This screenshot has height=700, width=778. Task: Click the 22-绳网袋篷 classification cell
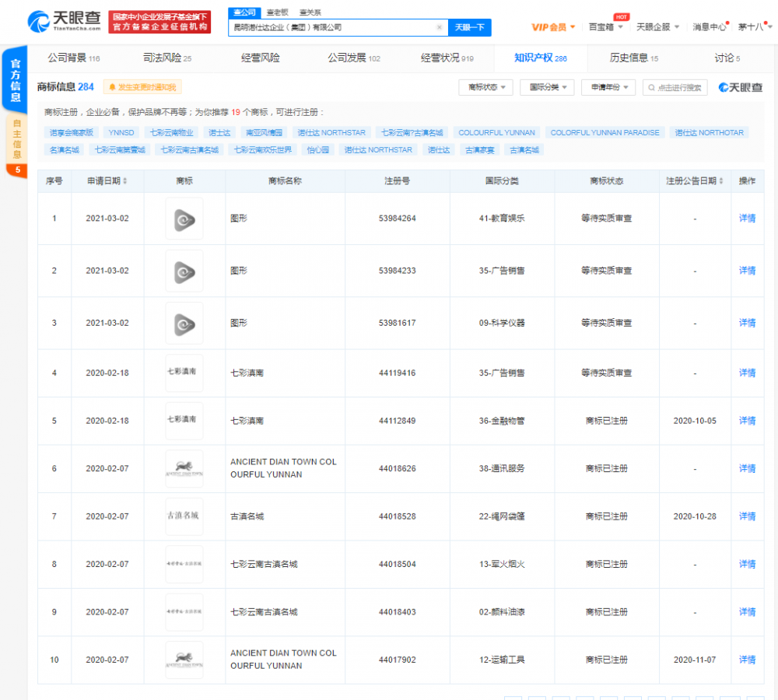pos(502,516)
